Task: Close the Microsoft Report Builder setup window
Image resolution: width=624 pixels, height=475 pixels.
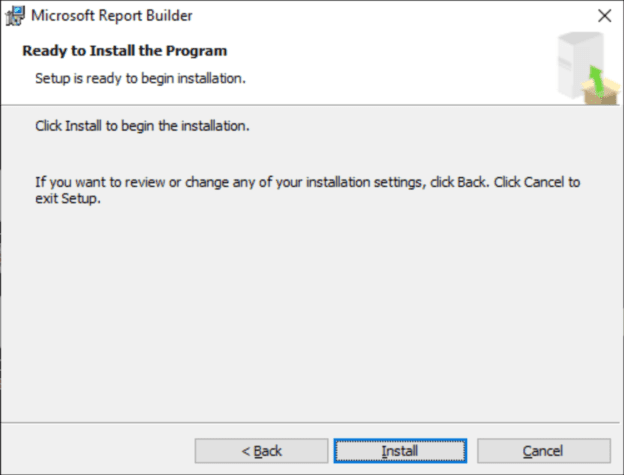Action: pyautogui.click(x=603, y=16)
